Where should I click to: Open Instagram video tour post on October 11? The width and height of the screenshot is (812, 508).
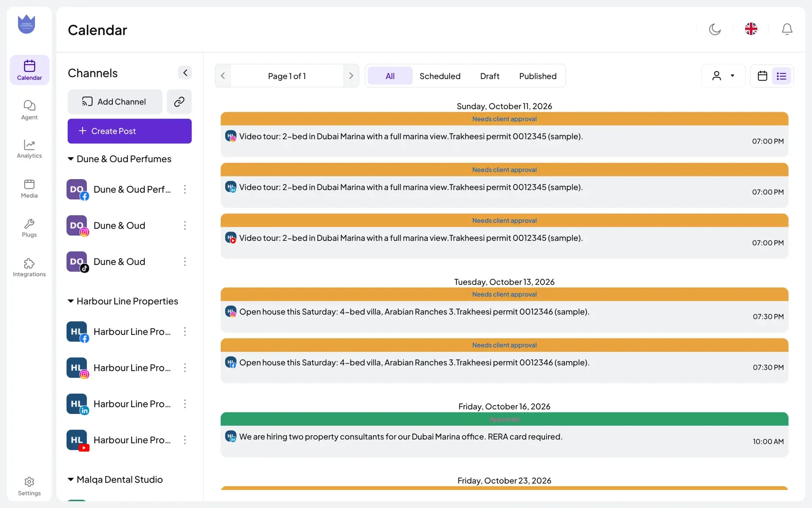click(504, 141)
